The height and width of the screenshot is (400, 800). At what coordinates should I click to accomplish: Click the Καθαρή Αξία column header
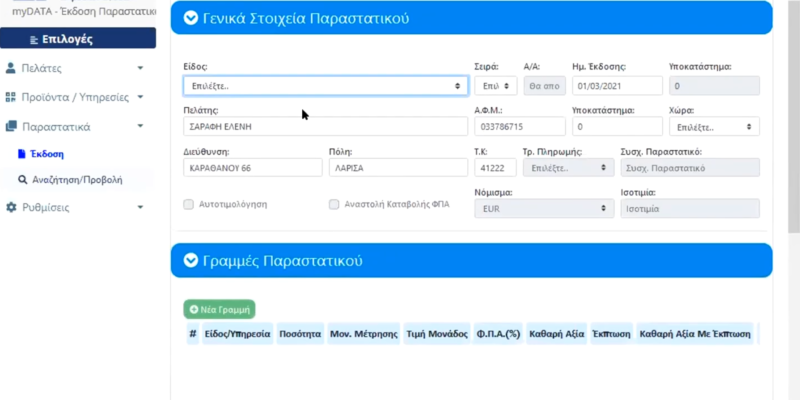tap(557, 334)
